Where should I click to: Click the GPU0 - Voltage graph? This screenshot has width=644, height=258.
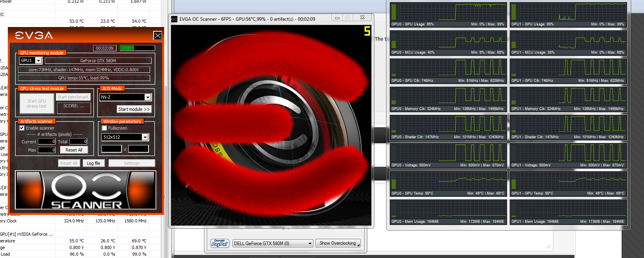448,155
